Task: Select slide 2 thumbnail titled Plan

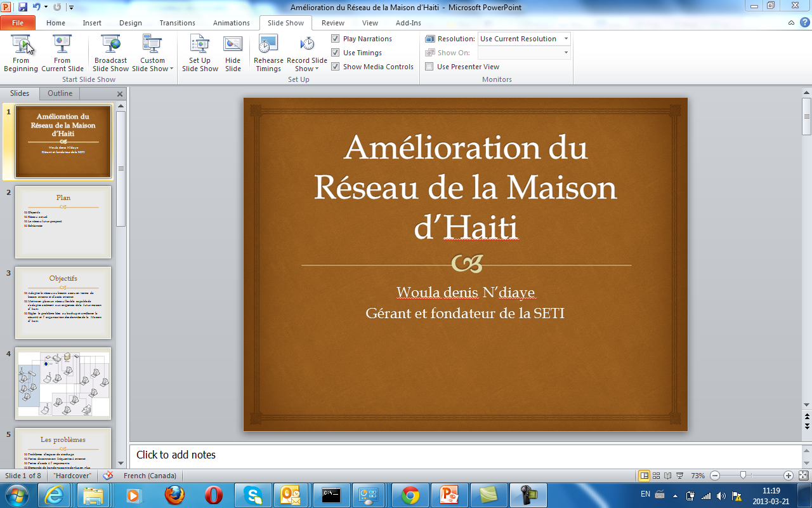Action: pos(63,222)
